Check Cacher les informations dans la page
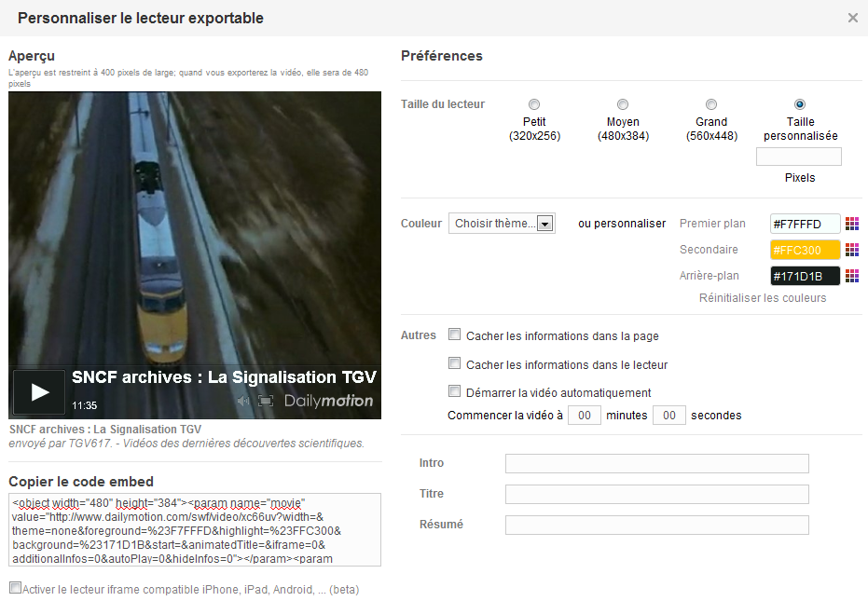Screen dimensions: 868x601 pos(454,335)
